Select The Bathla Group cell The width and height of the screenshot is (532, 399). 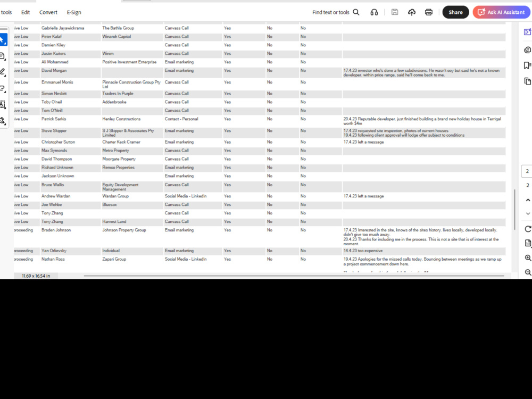[x=118, y=28]
